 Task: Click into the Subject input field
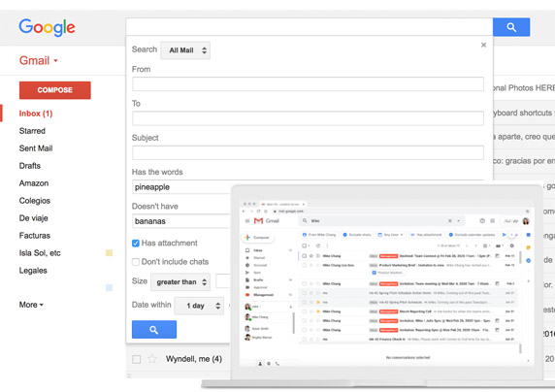click(x=308, y=152)
